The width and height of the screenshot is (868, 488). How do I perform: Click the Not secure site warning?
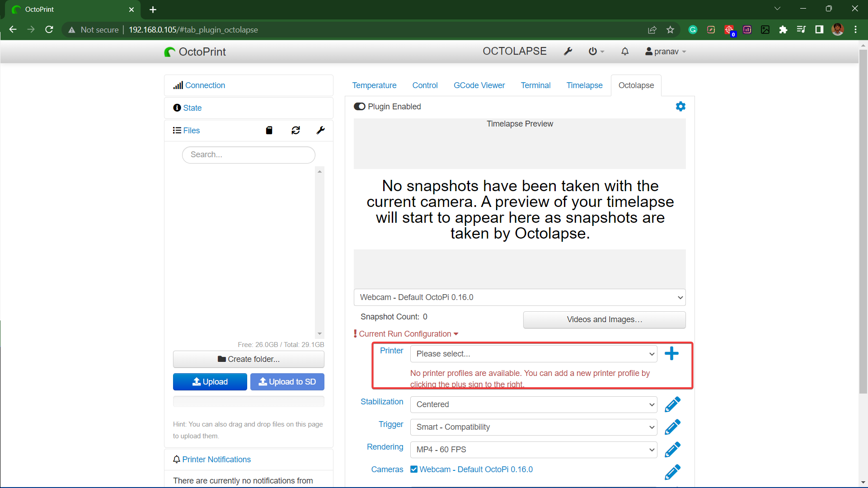[x=93, y=30]
